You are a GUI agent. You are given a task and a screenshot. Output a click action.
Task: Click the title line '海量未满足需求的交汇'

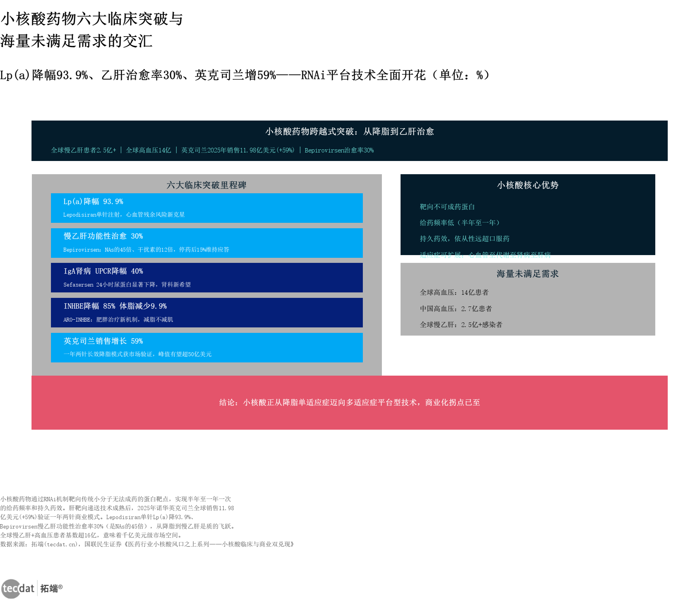click(77, 41)
